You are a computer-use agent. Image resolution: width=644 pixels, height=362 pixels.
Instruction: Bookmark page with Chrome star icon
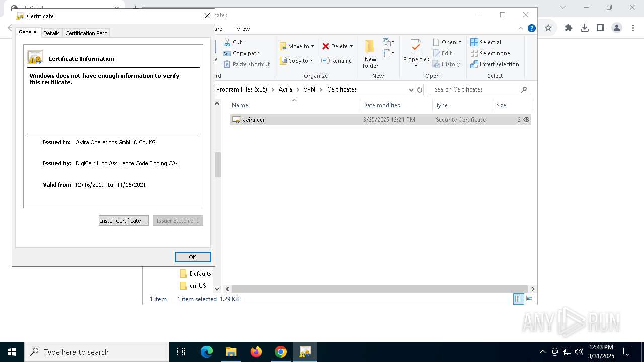[x=548, y=28]
